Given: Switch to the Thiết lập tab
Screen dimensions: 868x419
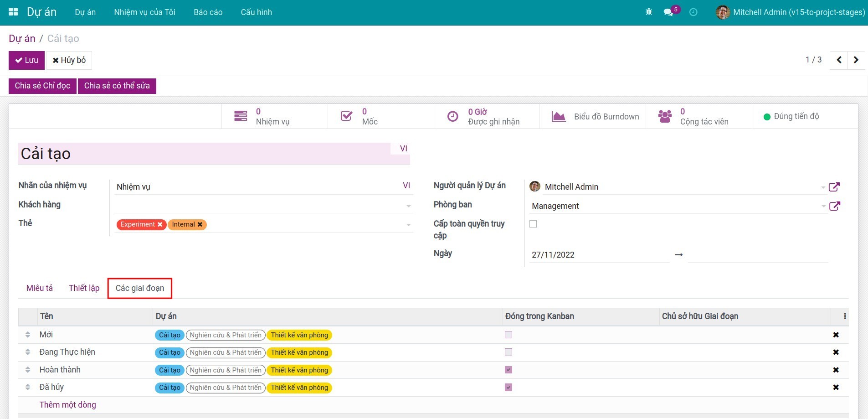Looking at the screenshot, I should (x=84, y=288).
